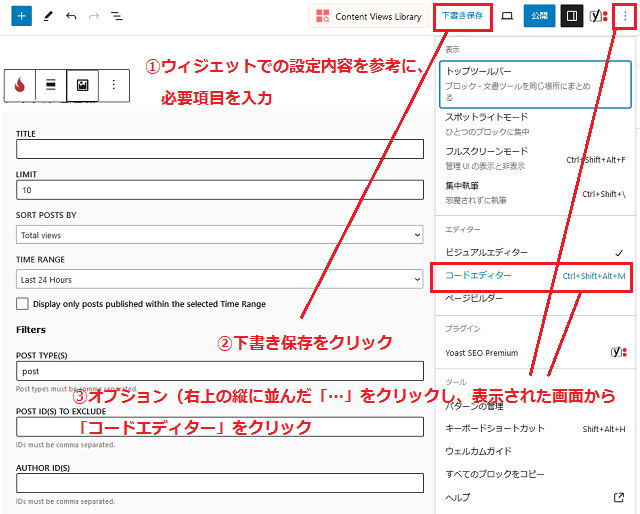Click the blue 公開 publish button

pos(539,16)
